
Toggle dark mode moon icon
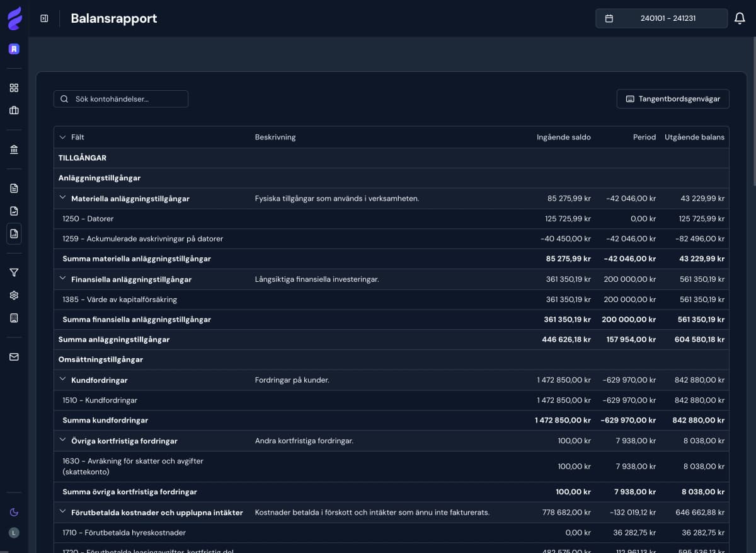click(x=14, y=512)
